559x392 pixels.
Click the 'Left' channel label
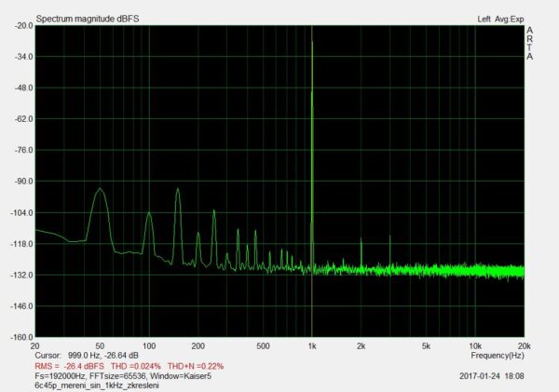pos(484,20)
